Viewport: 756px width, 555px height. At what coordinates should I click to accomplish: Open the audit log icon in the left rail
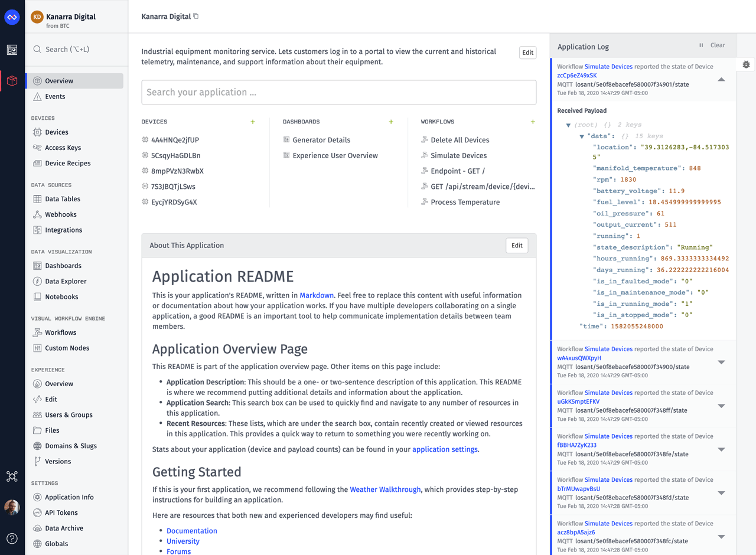point(12,50)
